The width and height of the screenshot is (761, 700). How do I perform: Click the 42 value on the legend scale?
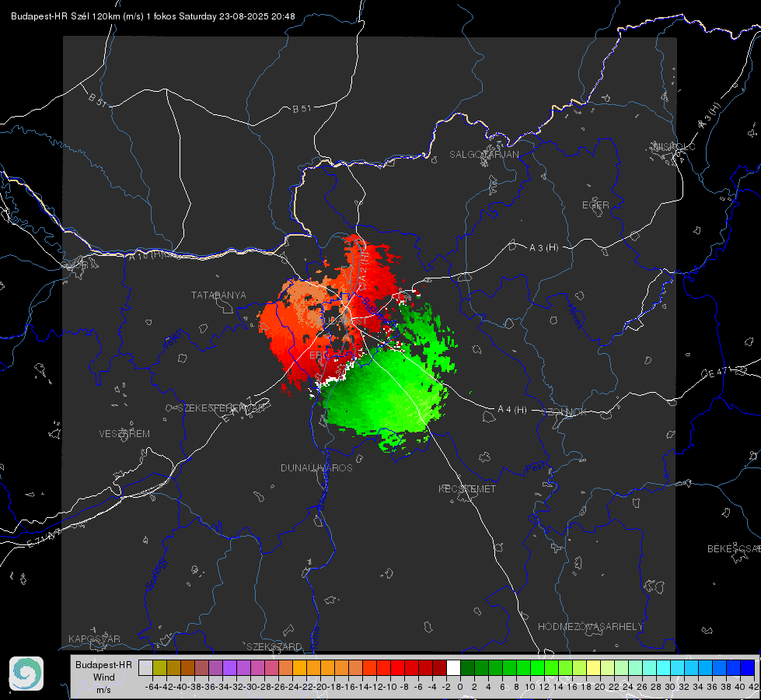click(x=754, y=687)
